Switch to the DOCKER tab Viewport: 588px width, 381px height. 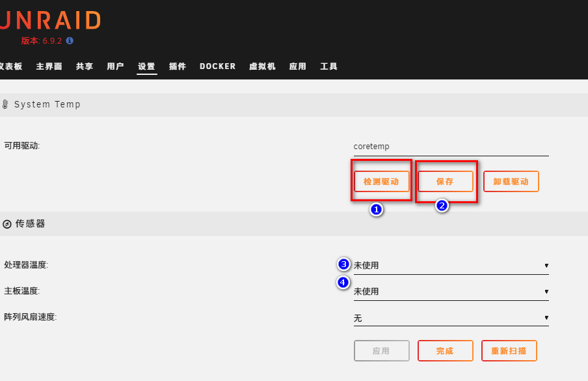coord(217,66)
